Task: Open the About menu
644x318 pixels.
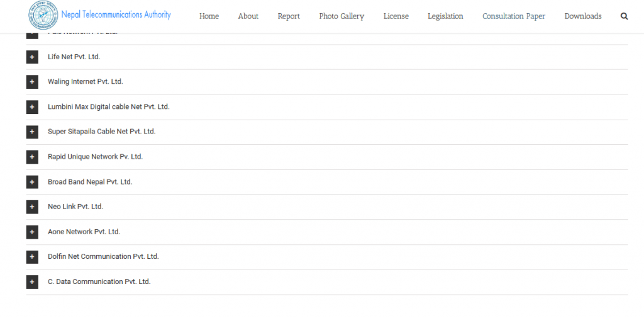Action: [248, 16]
